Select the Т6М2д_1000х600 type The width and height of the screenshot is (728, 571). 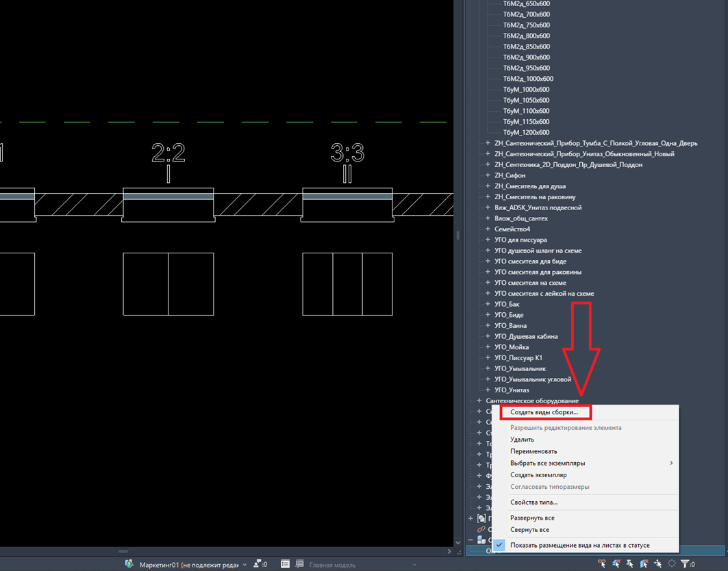coord(528,79)
